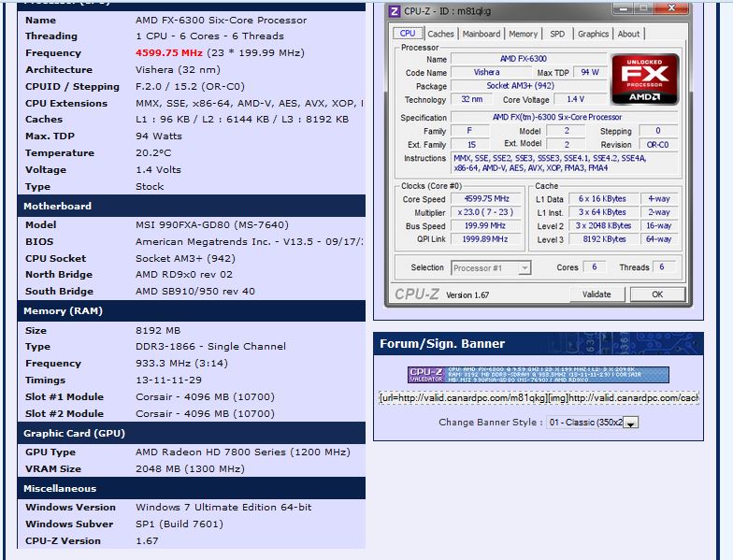Go to the About tab

tap(628, 34)
